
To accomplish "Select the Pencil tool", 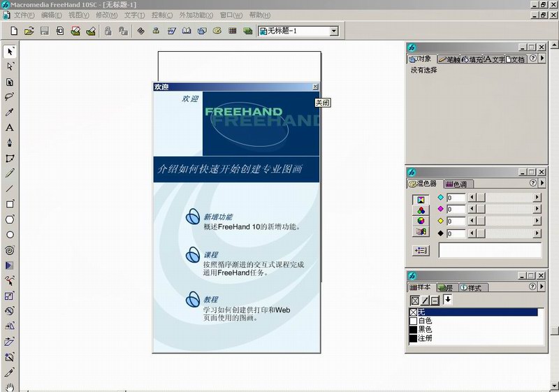I will [x=10, y=173].
